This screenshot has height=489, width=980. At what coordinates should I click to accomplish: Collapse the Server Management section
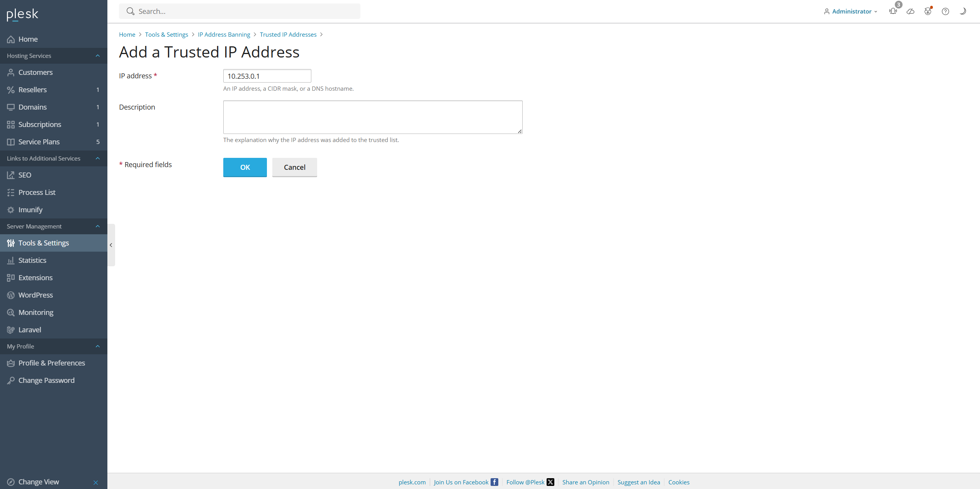(98, 227)
